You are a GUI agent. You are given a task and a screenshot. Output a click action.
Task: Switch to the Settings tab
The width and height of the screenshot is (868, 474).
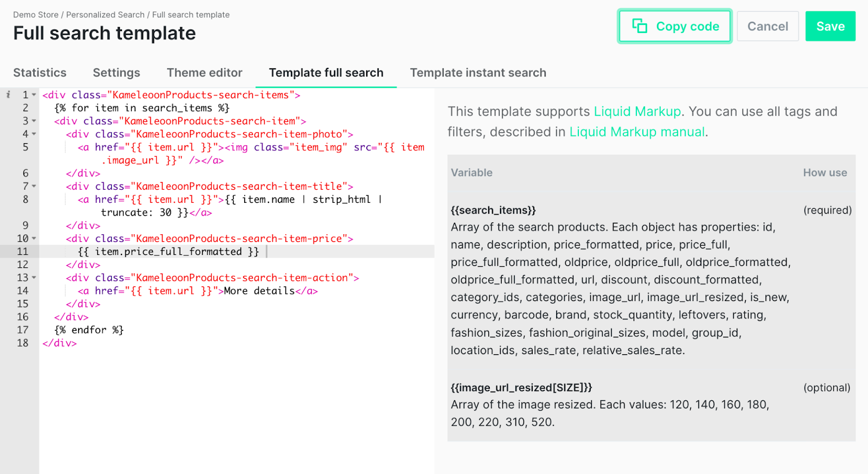(x=116, y=73)
